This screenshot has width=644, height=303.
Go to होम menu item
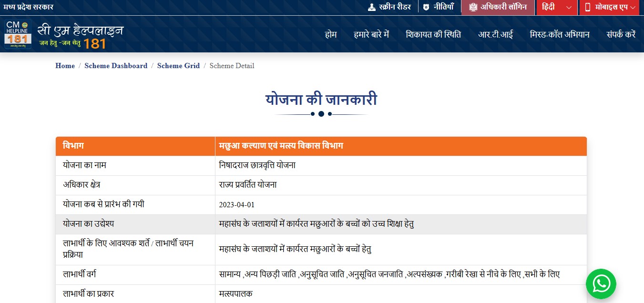point(331,34)
